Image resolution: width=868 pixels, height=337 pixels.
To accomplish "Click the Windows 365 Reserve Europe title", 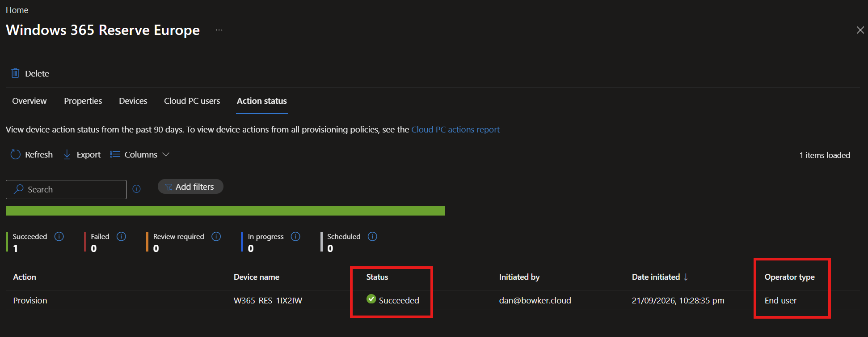I will [x=103, y=30].
